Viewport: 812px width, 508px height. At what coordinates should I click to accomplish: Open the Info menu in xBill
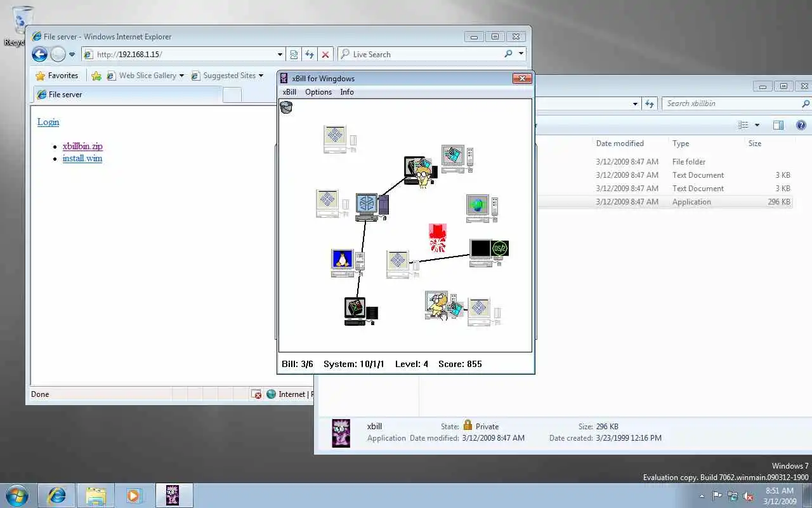347,92
